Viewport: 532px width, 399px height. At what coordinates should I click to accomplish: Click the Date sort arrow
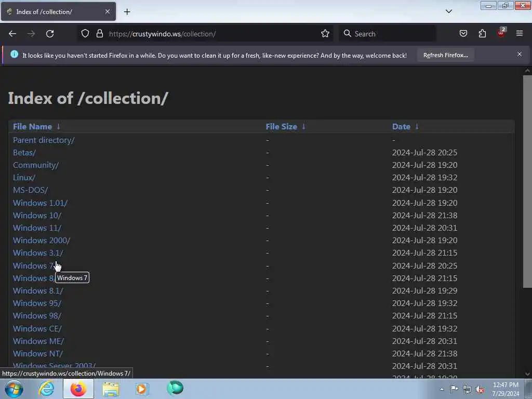pos(417,127)
